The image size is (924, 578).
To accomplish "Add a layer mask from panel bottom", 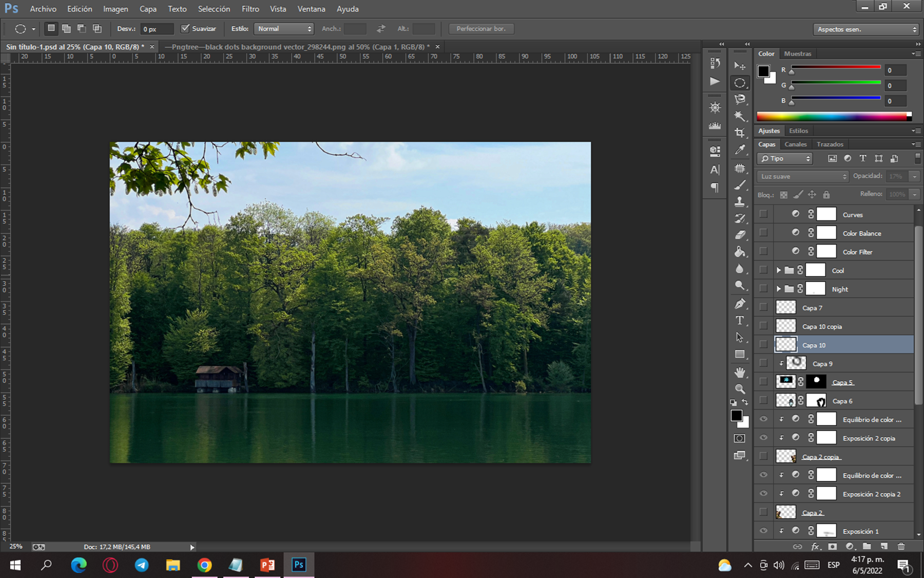I will [x=833, y=546].
